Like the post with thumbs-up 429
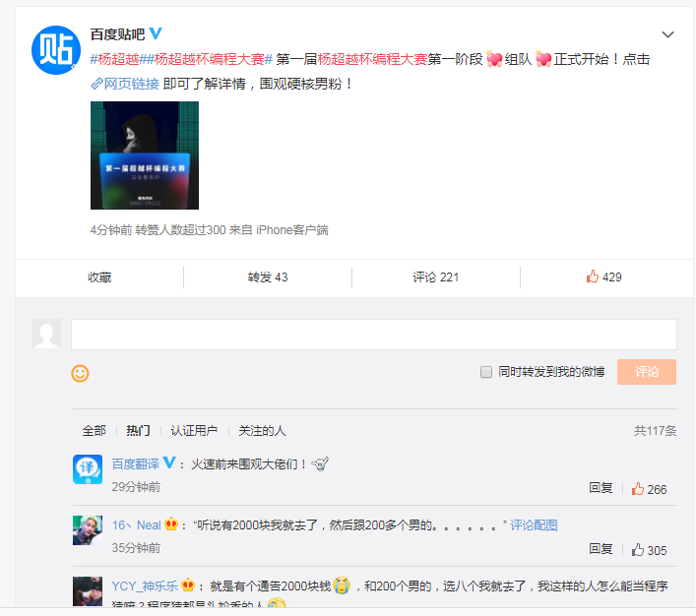696x616 pixels. pos(603,277)
